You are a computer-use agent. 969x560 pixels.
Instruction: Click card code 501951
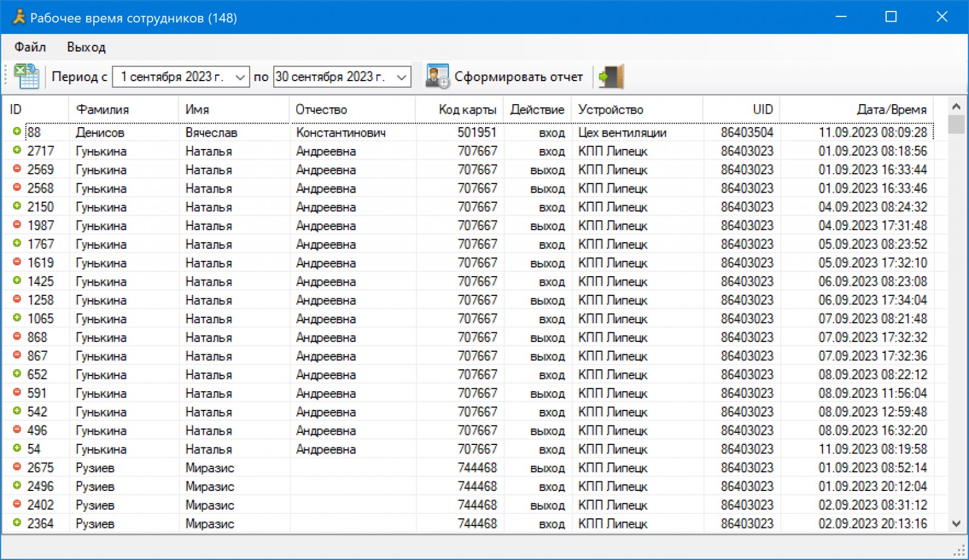pos(477,133)
